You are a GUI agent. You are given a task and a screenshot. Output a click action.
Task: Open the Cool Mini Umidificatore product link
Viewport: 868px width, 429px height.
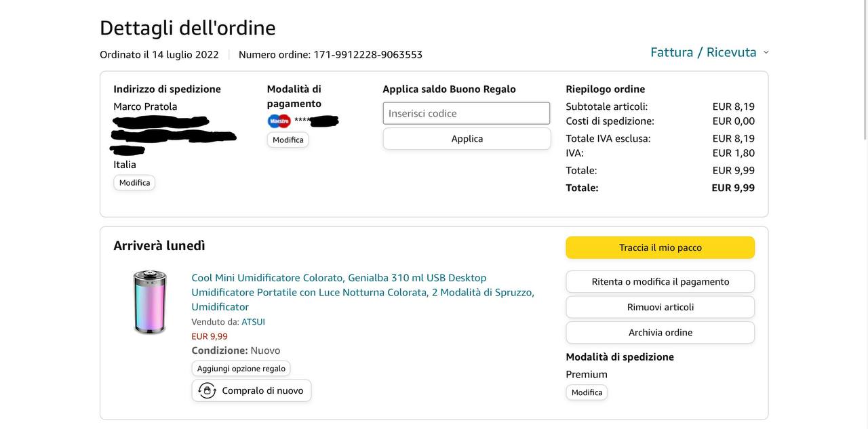click(x=363, y=292)
